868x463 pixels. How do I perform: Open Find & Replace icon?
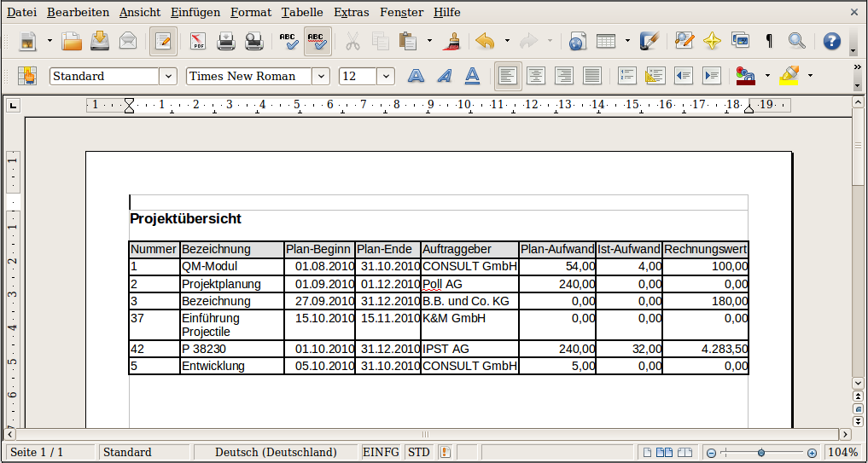coord(684,42)
